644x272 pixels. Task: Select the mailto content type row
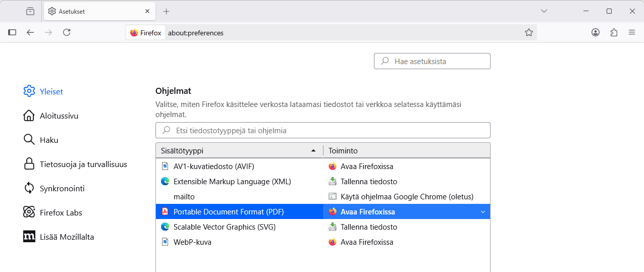184,197
